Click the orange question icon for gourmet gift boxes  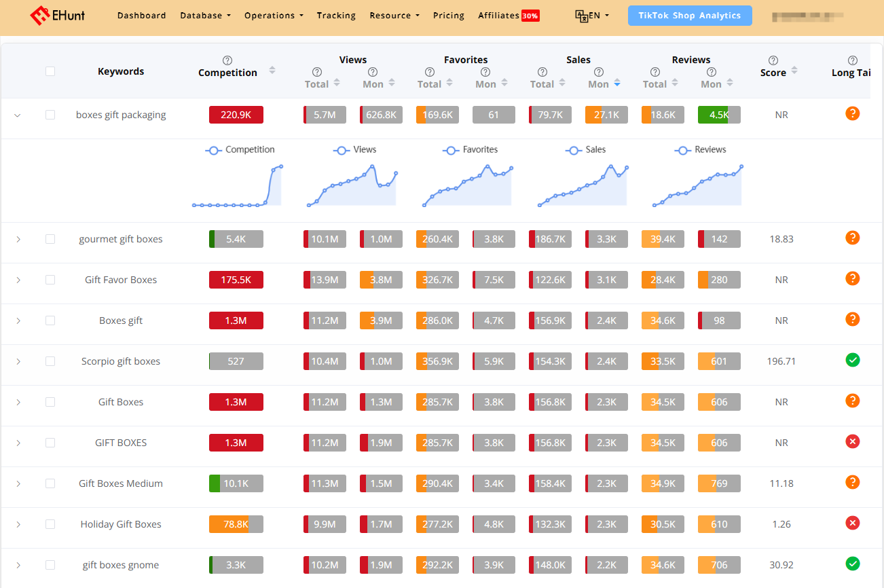(x=853, y=238)
